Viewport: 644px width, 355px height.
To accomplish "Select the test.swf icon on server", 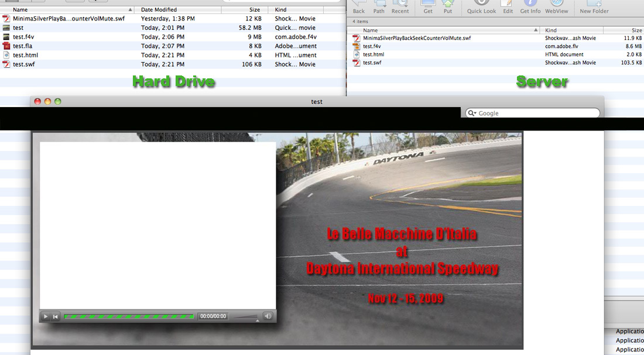I will (356, 63).
